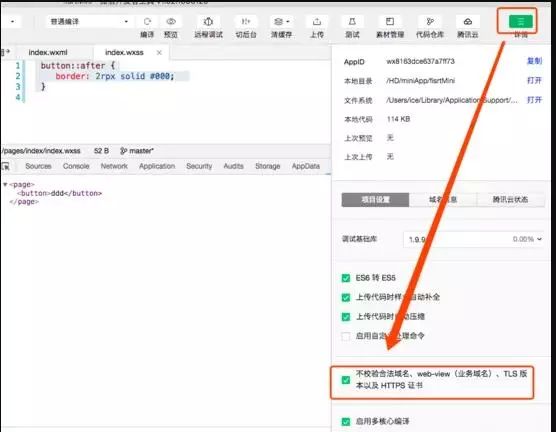556x432 pixels.
Task: Open the 调试基础库 1.9.9 version dropdown
Action: (474, 239)
